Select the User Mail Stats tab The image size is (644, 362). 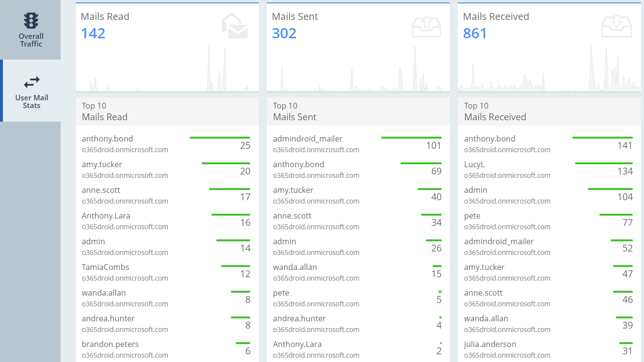tap(32, 91)
